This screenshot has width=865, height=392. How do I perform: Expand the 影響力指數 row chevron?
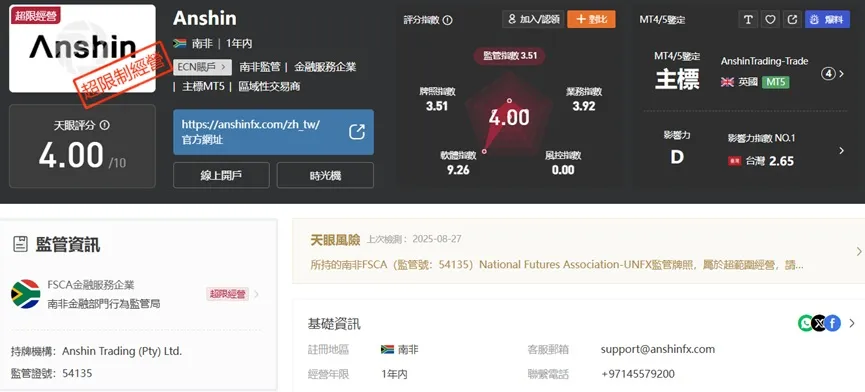pyautogui.click(x=841, y=150)
